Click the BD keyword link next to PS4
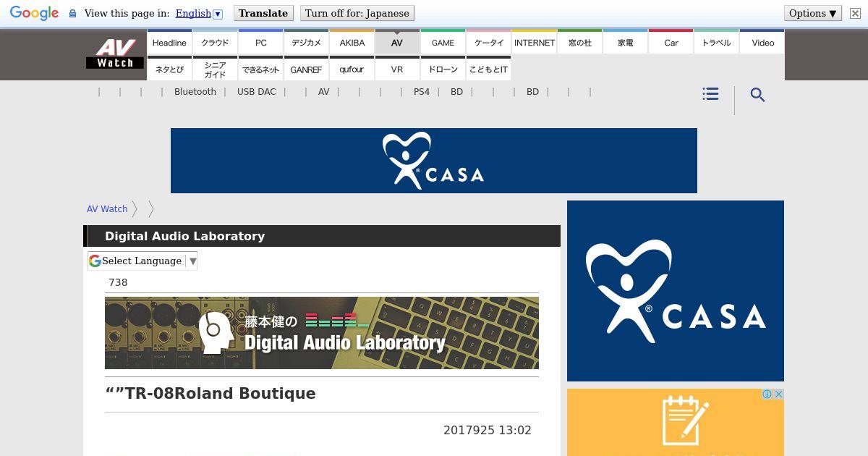868x456 pixels. 456,92
